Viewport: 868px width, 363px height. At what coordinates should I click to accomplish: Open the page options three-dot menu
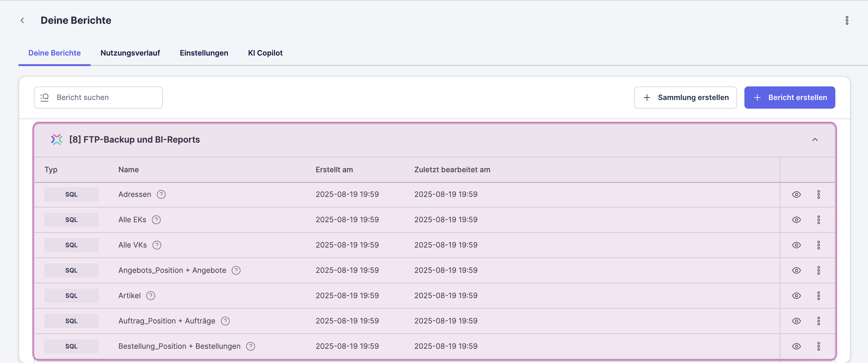click(x=846, y=21)
